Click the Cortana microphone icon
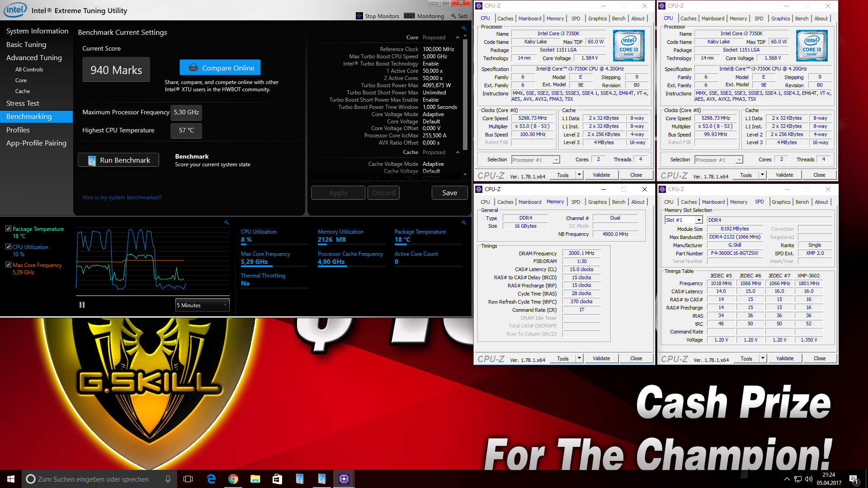The image size is (868, 488). [168, 479]
